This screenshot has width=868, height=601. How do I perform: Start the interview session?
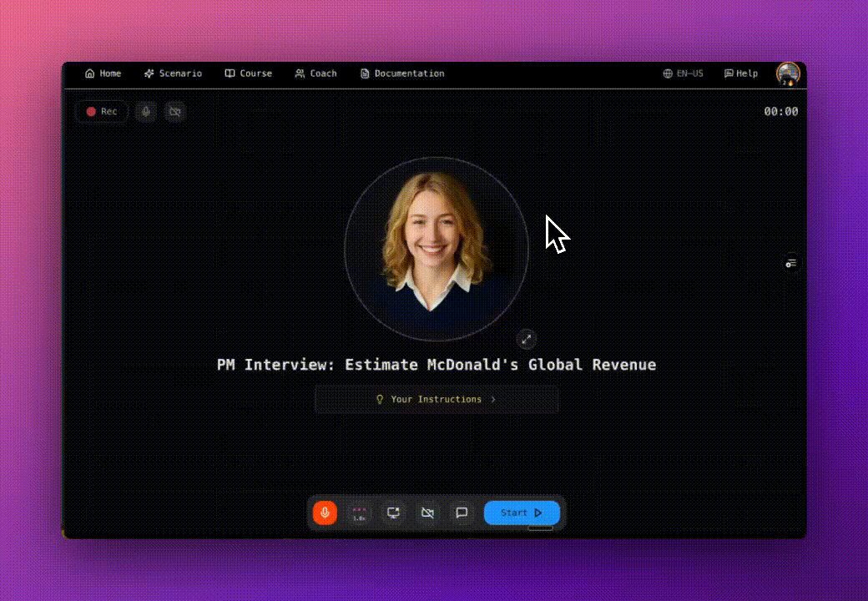[x=522, y=513]
